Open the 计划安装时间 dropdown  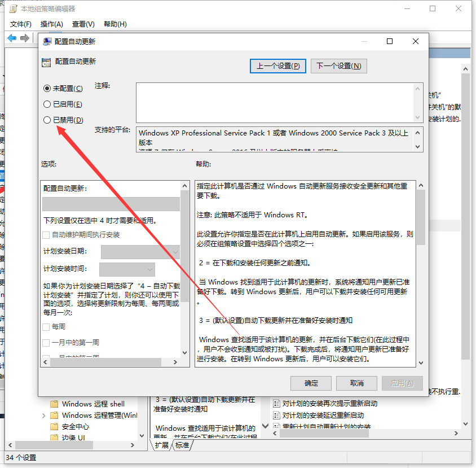point(149,269)
